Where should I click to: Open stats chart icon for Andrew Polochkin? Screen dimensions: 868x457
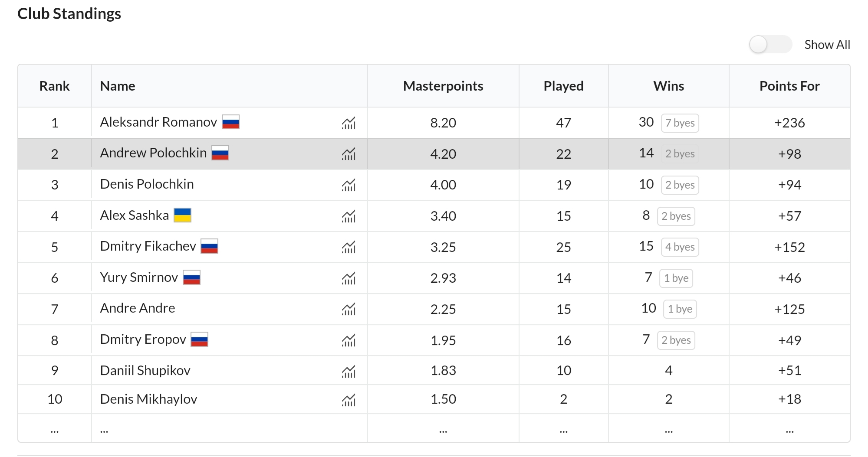coord(349,154)
